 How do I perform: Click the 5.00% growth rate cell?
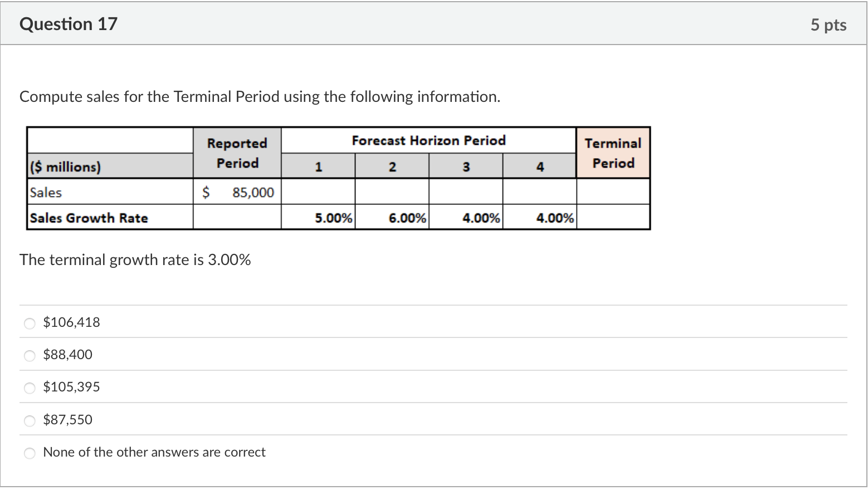pyautogui.click(x=333, y=218)
